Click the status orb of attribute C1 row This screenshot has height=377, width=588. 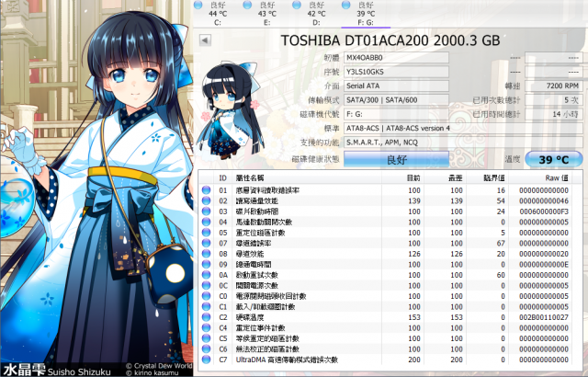point(206,307)
